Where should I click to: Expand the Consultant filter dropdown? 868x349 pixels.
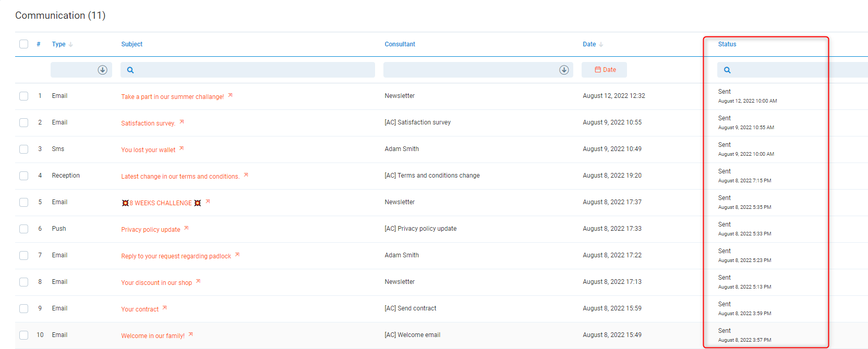pos(564,70)
